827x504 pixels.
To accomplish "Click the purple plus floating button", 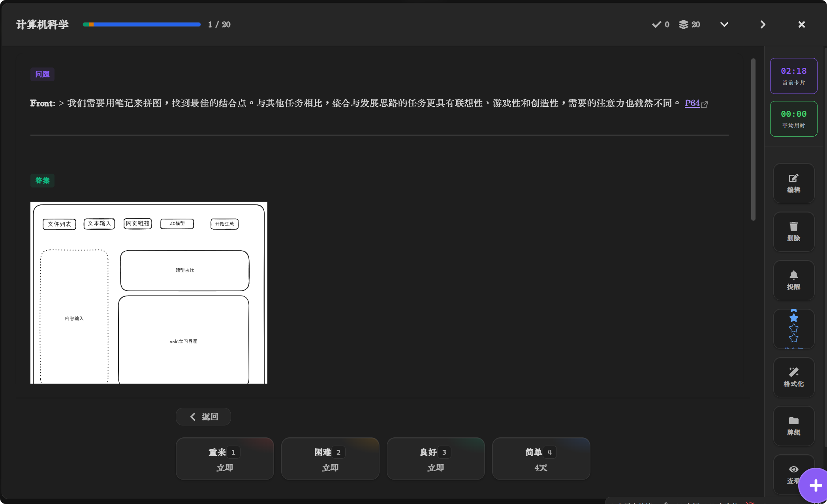I will coord(815,485).
